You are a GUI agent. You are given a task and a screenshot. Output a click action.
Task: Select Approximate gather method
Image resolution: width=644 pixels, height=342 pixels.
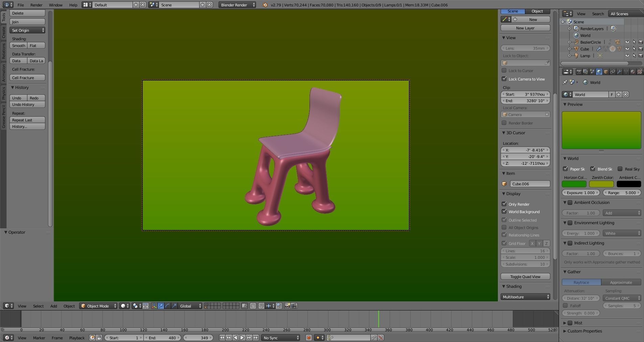coord(621,282)
